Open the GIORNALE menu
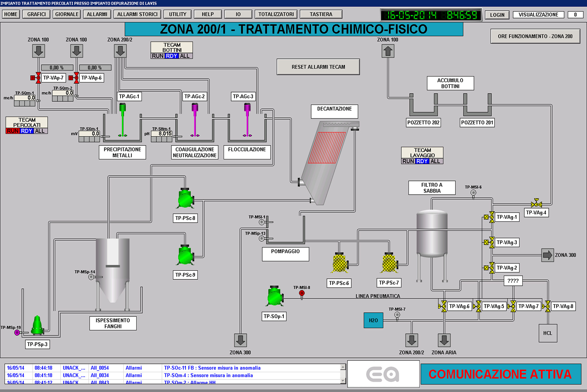 67,14
